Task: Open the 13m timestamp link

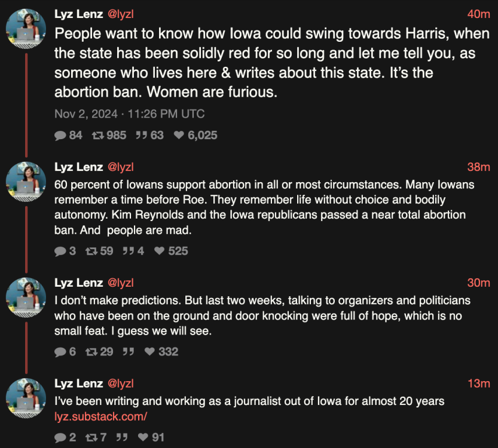Action: pos(478,383)
